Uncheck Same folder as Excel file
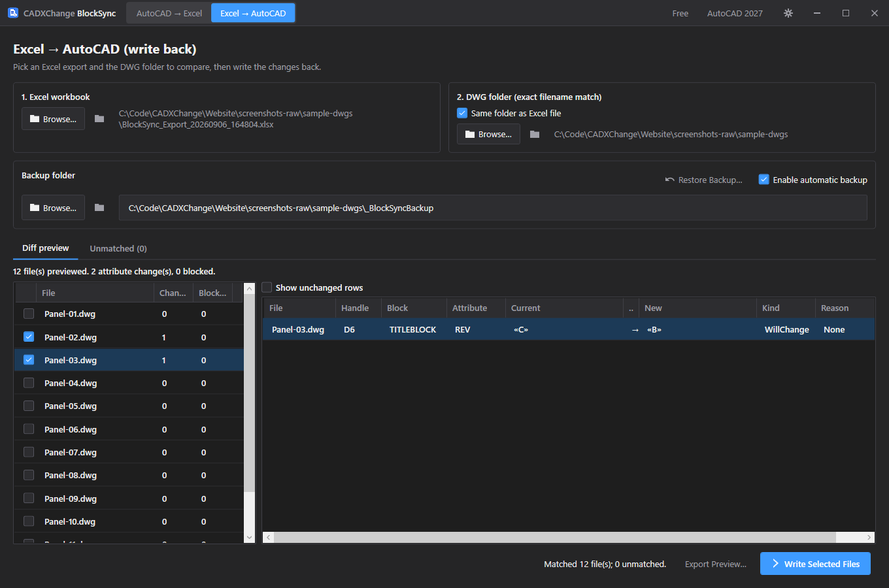889x588 pixels. [462, 113]
